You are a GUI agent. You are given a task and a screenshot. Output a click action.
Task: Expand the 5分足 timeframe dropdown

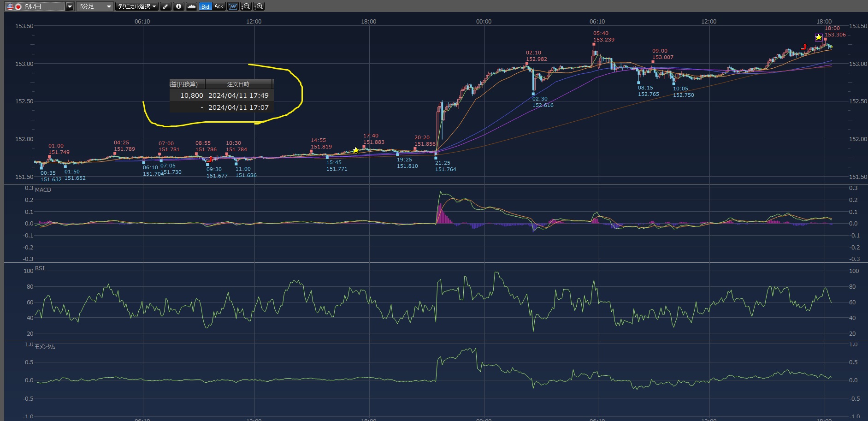tap(109, 6)
